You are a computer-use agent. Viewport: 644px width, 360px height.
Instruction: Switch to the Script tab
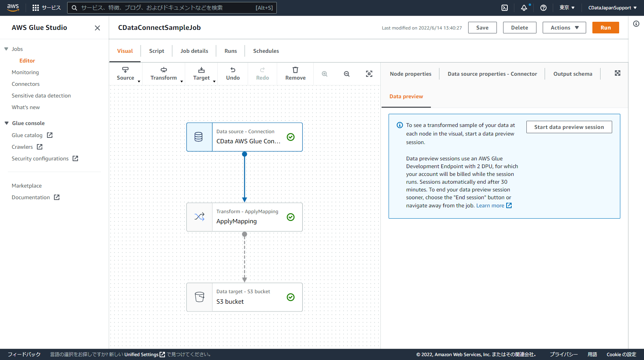click(x=156, y=51)
